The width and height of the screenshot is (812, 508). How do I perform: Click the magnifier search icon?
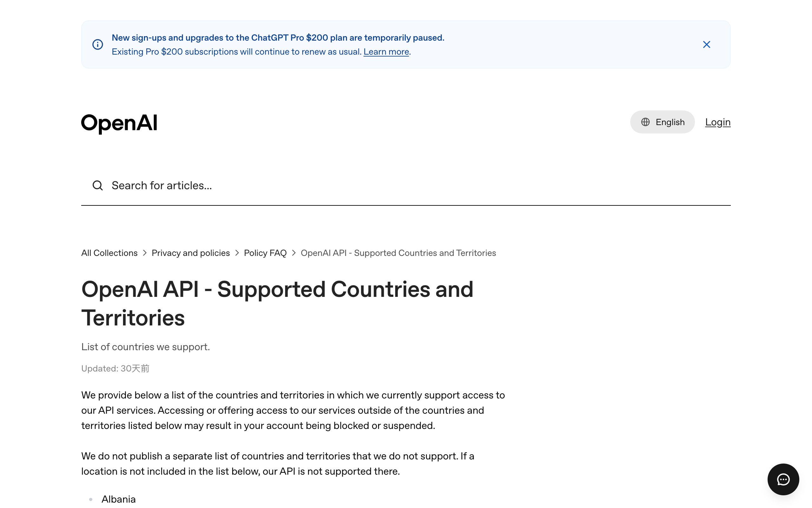point(98,185)
